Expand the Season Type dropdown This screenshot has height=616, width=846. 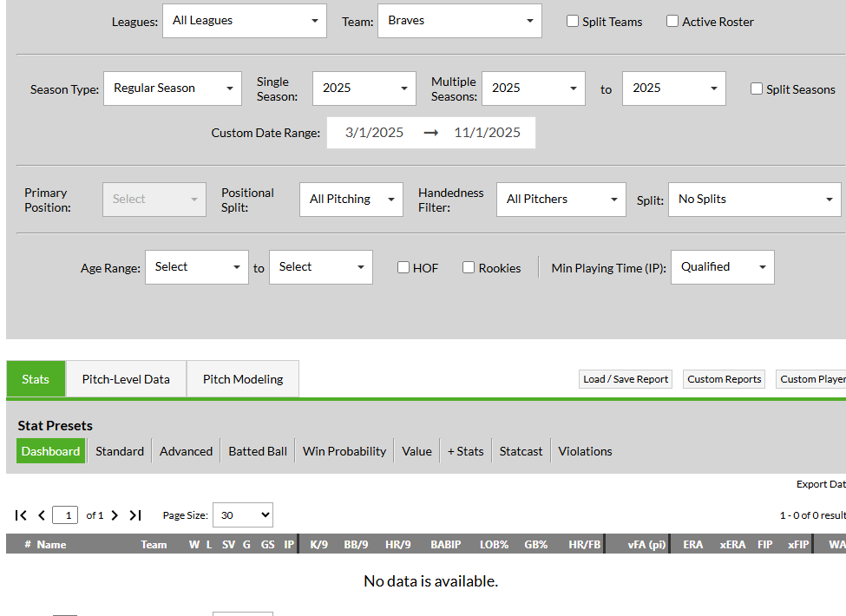coord(173,88)
